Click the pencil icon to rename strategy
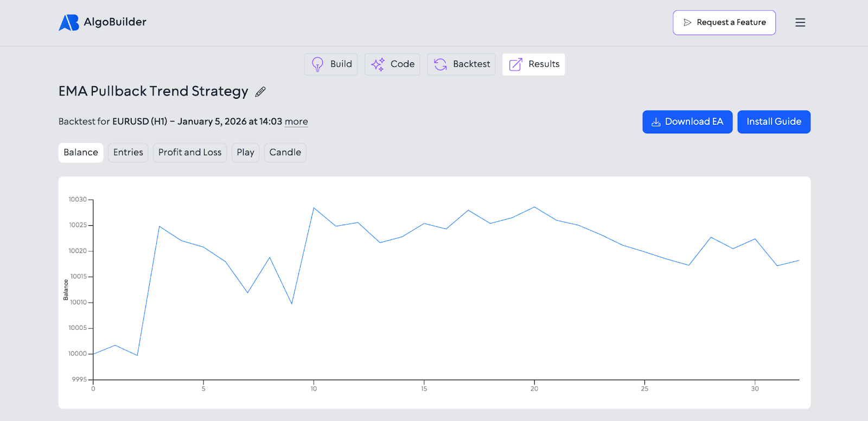 coord(260,92)
